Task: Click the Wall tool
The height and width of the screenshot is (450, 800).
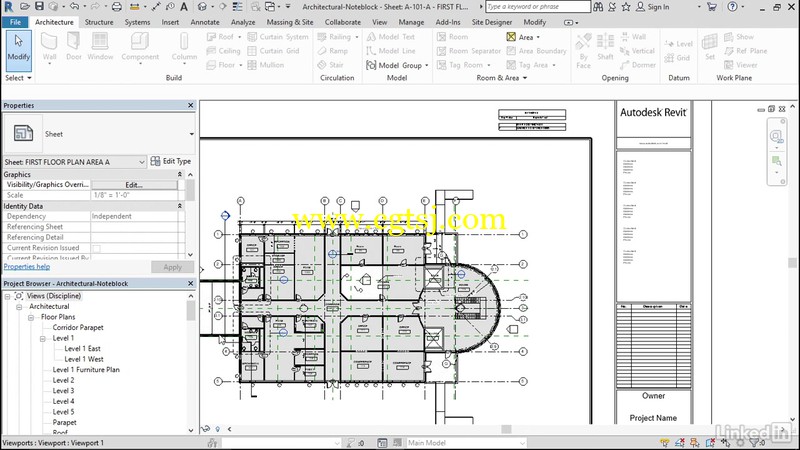Action: click(49, 47)
